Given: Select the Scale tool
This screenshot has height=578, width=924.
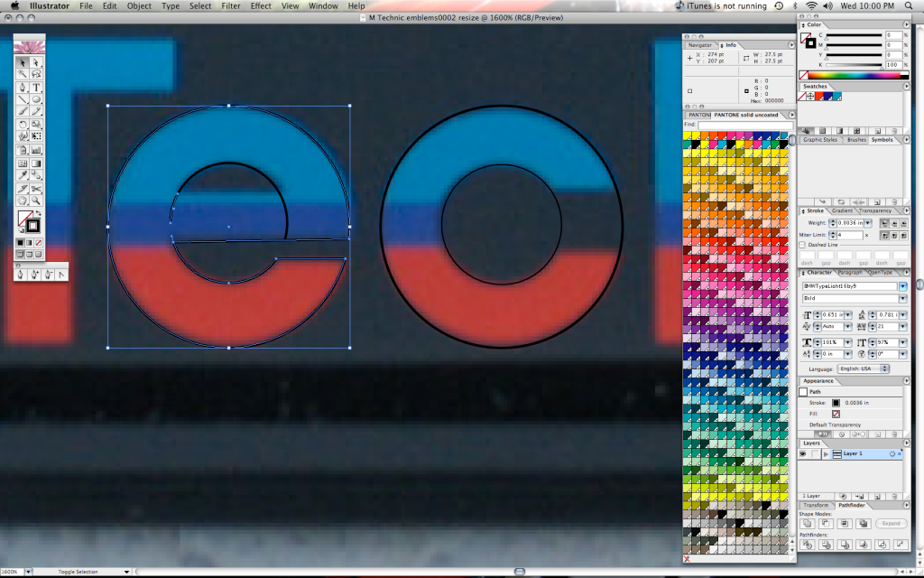Looking at the screenshot, I should (36, 125).
